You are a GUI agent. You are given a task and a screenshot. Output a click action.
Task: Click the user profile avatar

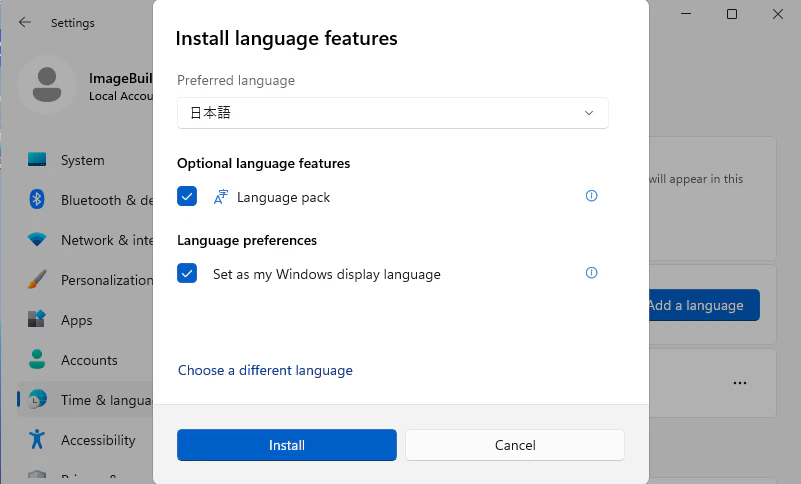(x=47, y=85)
